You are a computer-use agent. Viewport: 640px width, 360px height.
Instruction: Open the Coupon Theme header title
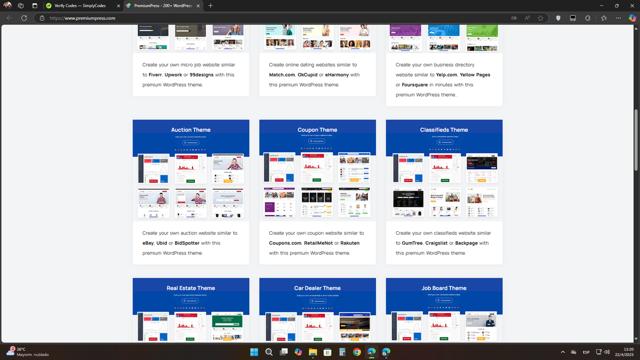[x=317, y=130]
